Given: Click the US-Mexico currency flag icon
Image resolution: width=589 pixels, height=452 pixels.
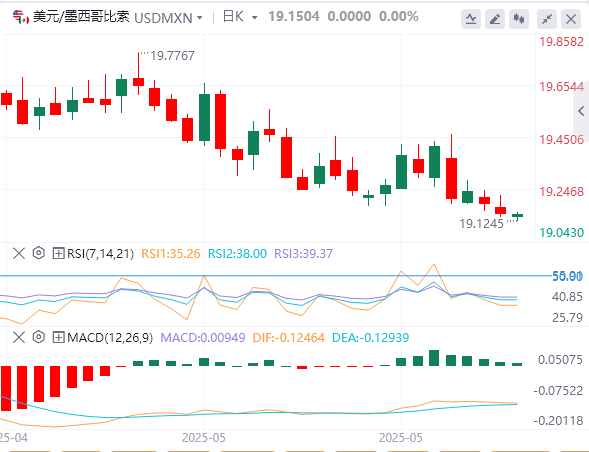Looking at the screenshot, I should pos(20,17).
